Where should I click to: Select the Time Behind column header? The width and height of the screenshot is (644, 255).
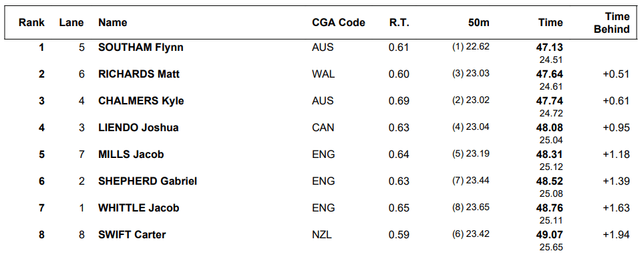[x=611, y=23]
